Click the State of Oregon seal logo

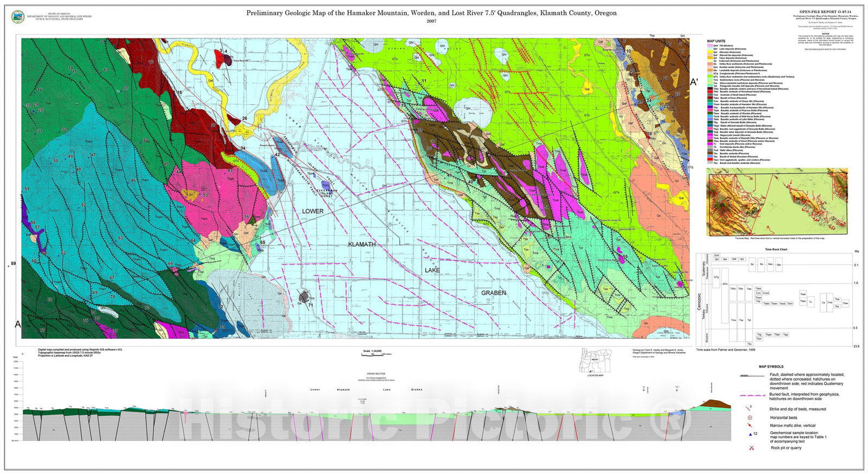pyautogui.click(x=18, y=17)
